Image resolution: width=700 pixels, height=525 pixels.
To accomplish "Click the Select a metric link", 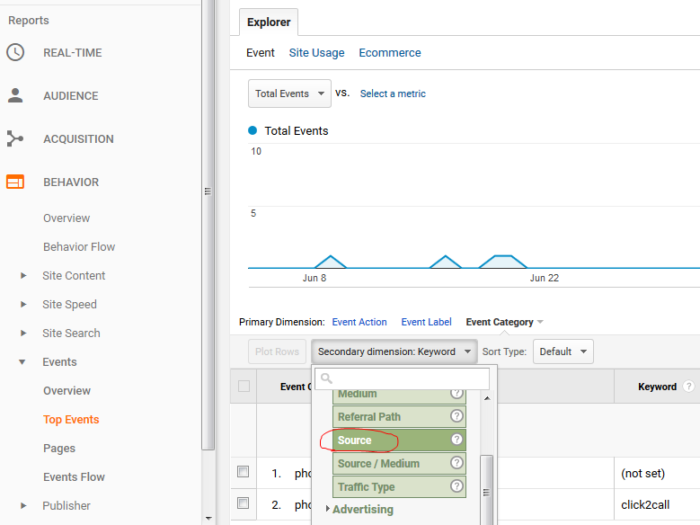I will tap(392, 94).
